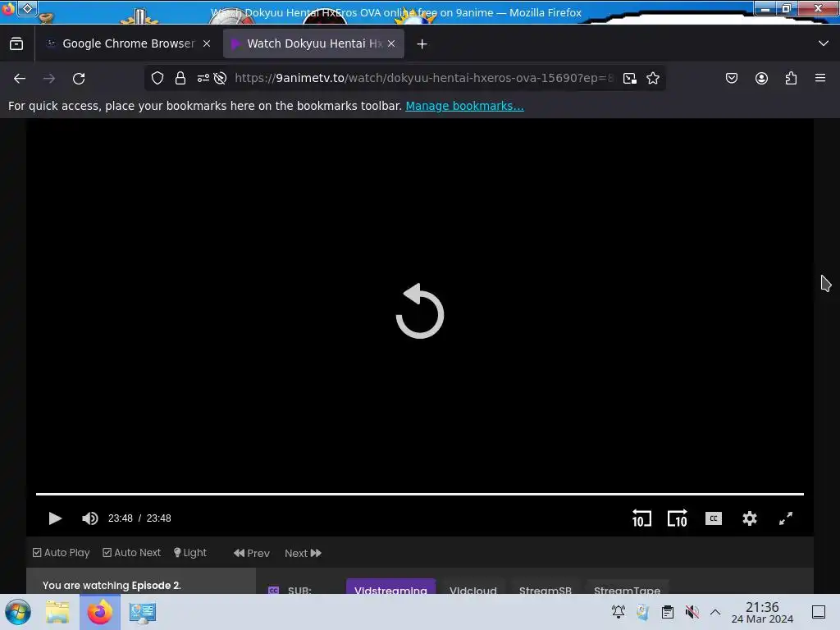840x630 pixels.
Task: Toggle the Auto Next checkbox
Action: point(131,552)
